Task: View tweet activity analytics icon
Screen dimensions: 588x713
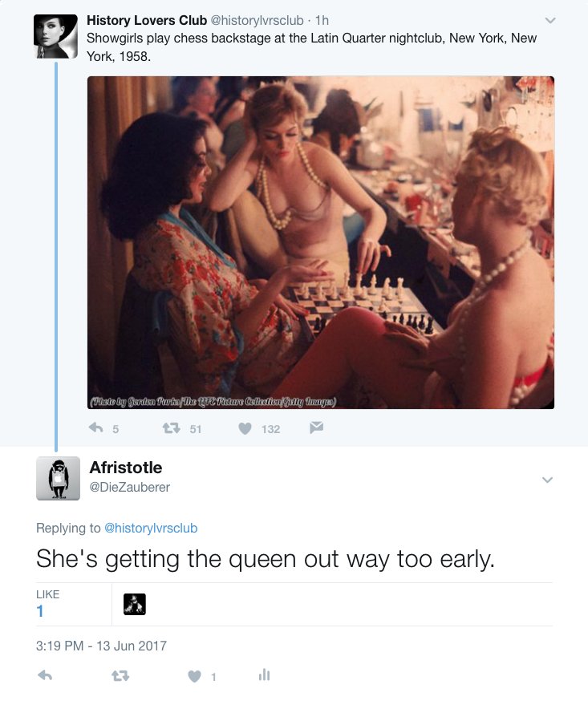Action: click(264, 676)
